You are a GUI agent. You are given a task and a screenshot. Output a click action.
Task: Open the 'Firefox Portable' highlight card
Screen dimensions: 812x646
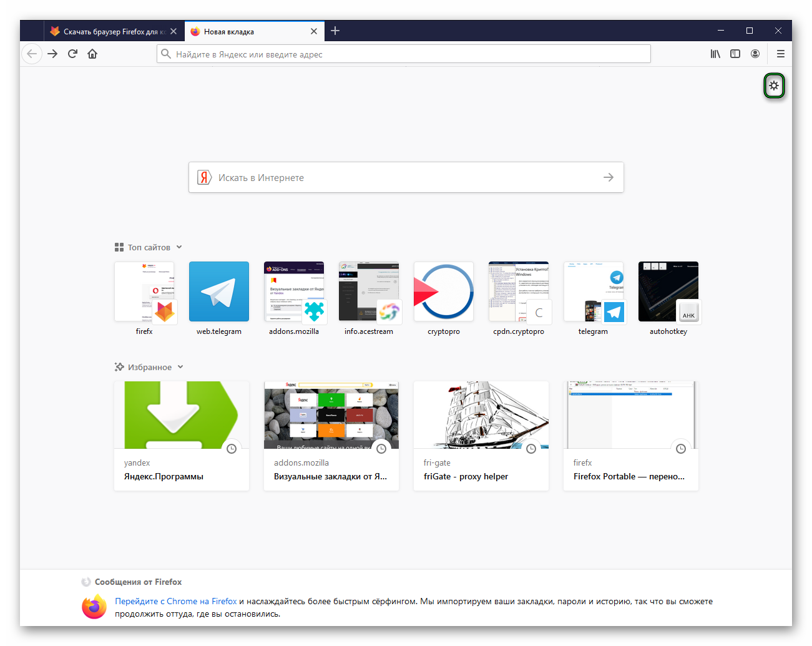pyautogui.click(x=631, y=436)
